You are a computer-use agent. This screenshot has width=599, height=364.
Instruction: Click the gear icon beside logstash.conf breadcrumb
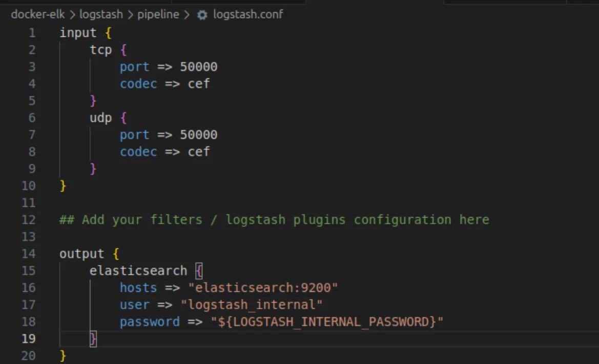coord(202,14)
